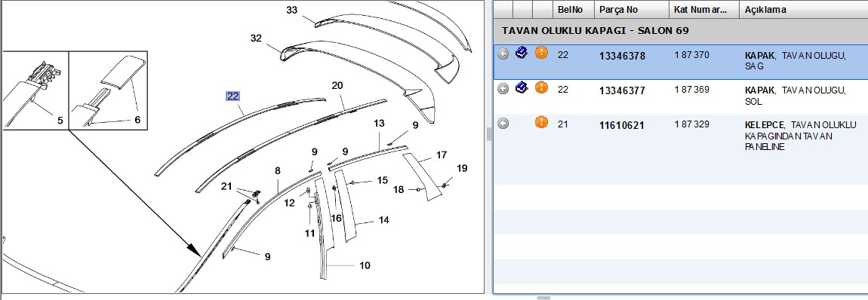Click the KAPAK, TAVAN OLUGU, SAG description
This screenshot has width=868, height=300.
click(796, 61)
